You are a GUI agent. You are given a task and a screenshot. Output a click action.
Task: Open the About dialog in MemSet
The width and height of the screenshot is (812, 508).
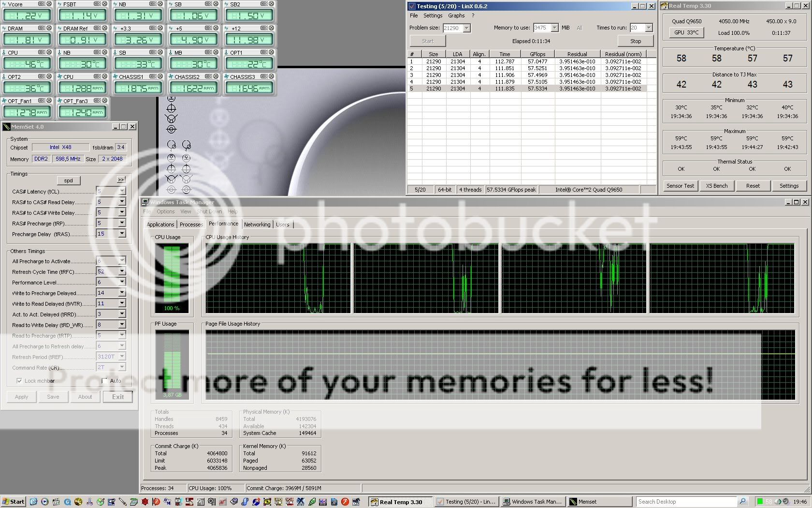click(x=85, y=397)
